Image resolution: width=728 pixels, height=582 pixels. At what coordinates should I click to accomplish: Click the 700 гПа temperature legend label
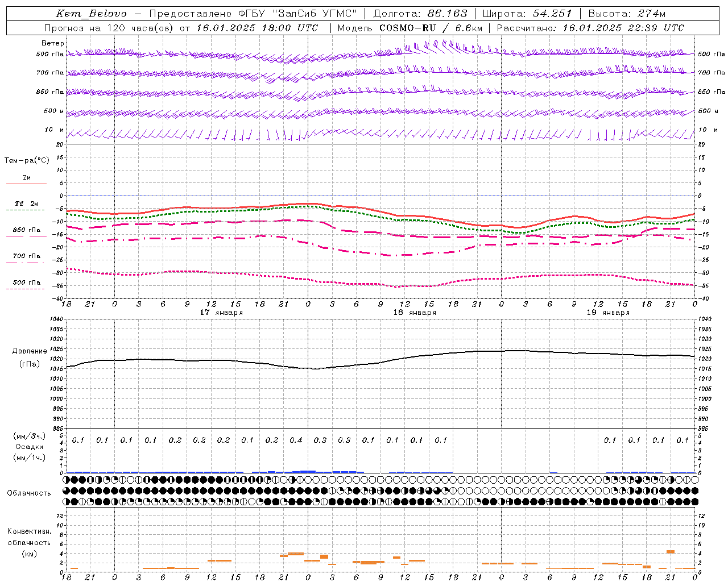(x=26, y=256)
